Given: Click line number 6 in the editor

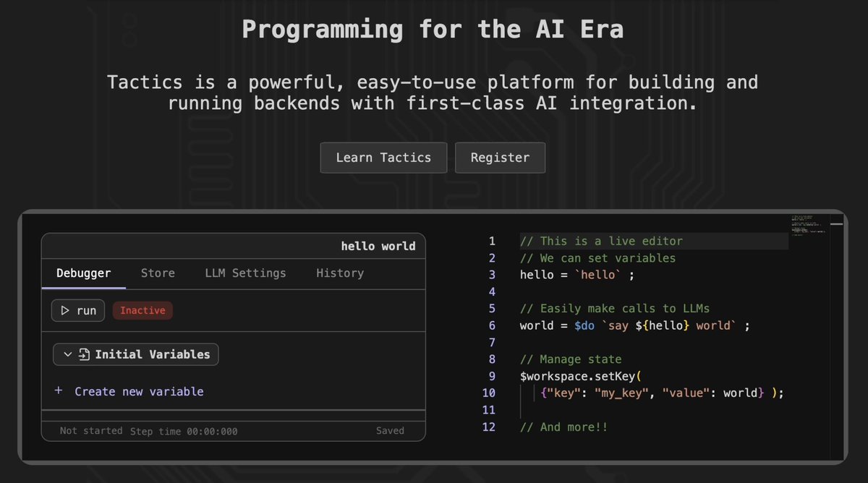Looking at the screenshot, I should click(x=492, y=325).
